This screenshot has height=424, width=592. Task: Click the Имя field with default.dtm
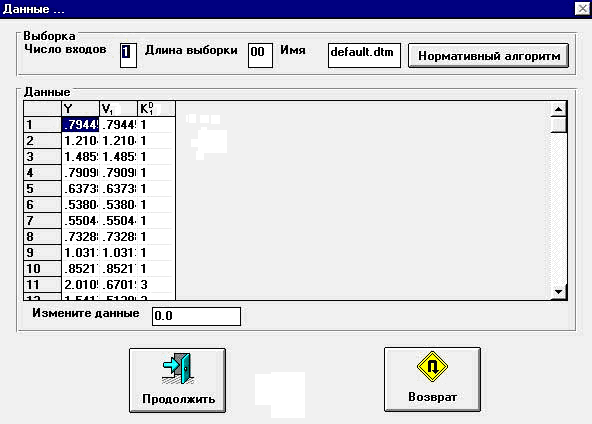click(364, 55)
